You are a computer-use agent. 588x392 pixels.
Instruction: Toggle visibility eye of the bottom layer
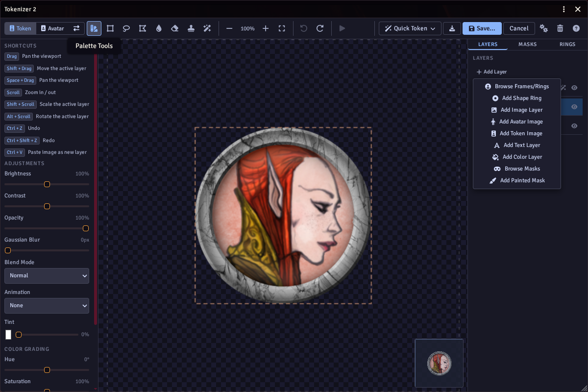(574, 126)
